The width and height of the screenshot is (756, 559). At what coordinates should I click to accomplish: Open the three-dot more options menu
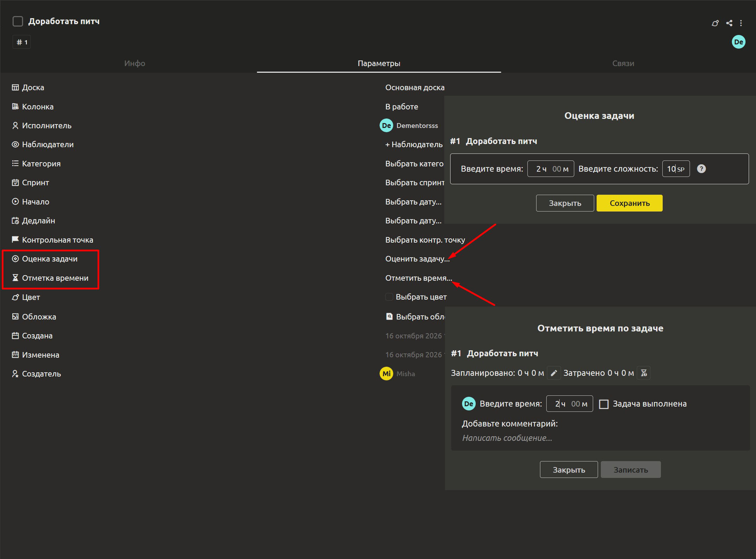[x=741, y=23]
